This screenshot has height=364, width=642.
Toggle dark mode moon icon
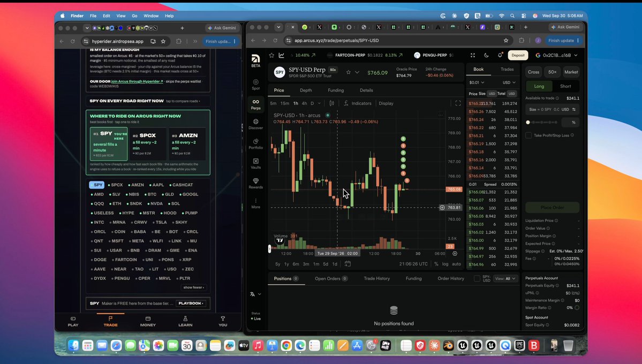click(486, 55)
